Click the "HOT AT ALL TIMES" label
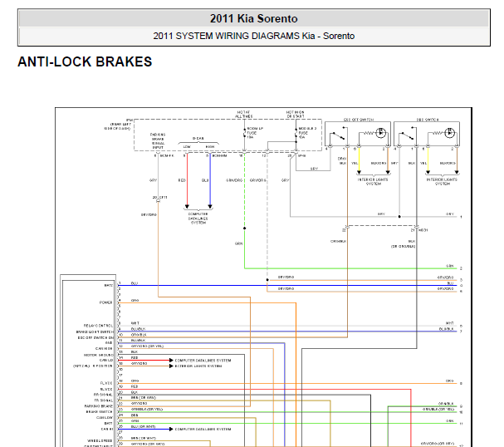 coord(243,114)
